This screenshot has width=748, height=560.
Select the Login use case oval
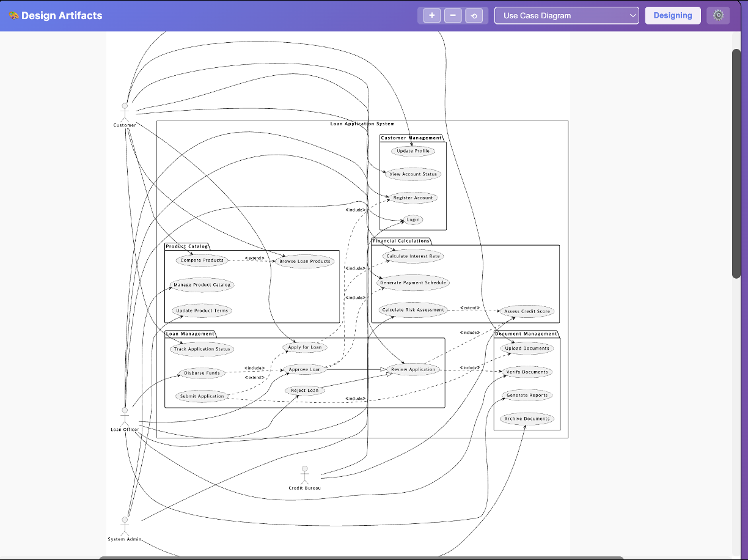tap(413, 219)
